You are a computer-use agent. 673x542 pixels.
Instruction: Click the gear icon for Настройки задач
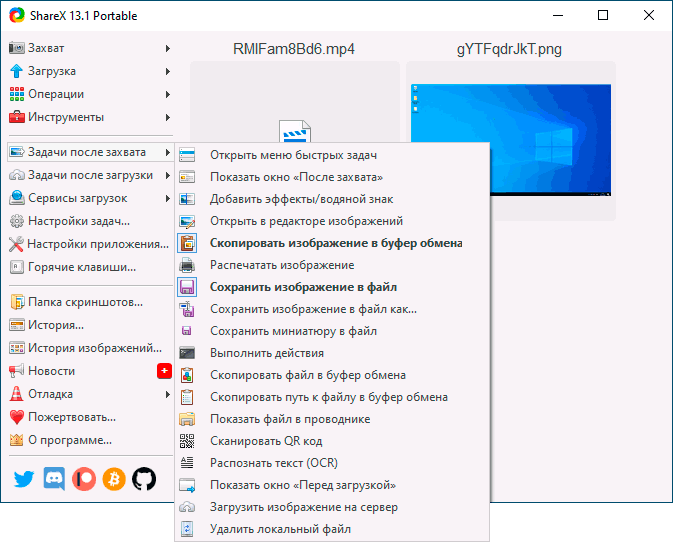(x=17, y=221)
